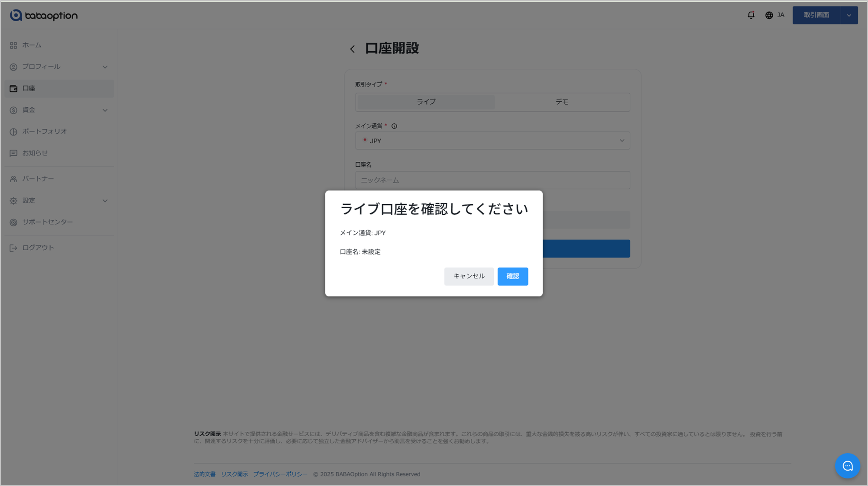Viewport: 868px width, 486px height.
Task: Go to サポートセンター in sidebar
Action: point(47,222)
